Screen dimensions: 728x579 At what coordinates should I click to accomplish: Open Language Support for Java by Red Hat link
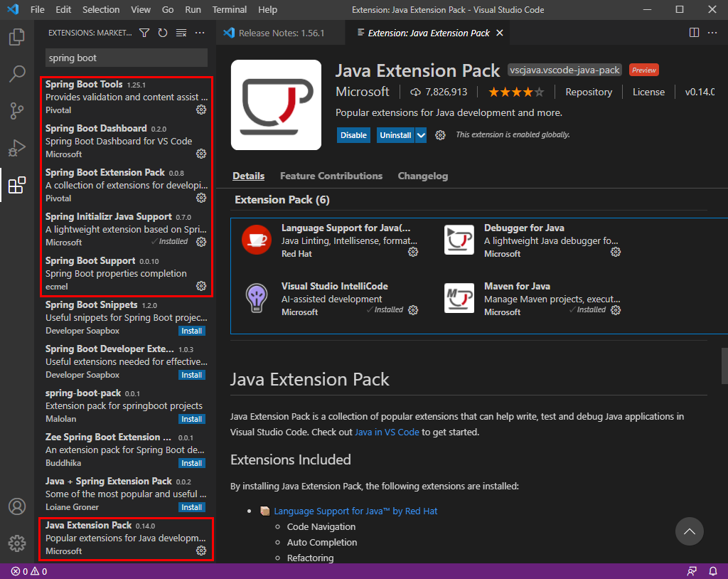(355, 511)
